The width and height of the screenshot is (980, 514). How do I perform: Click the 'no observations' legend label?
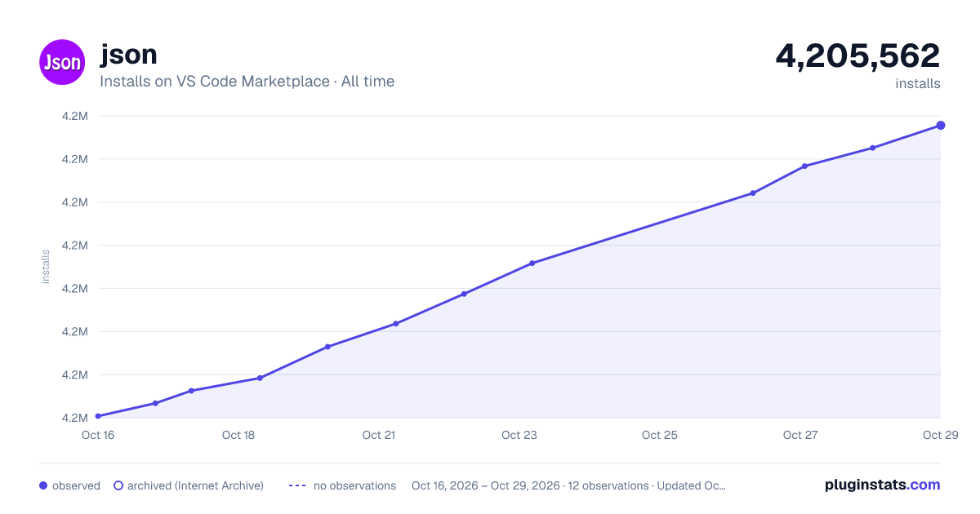click(354, 485)
